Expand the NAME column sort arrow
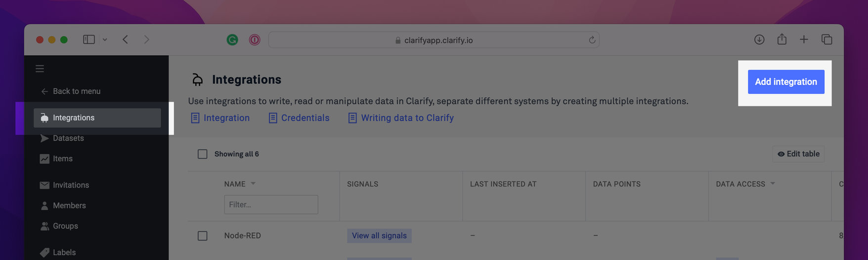Image resolution: width=868 pixels, height=260 pixels. click(x=253, y=184)
